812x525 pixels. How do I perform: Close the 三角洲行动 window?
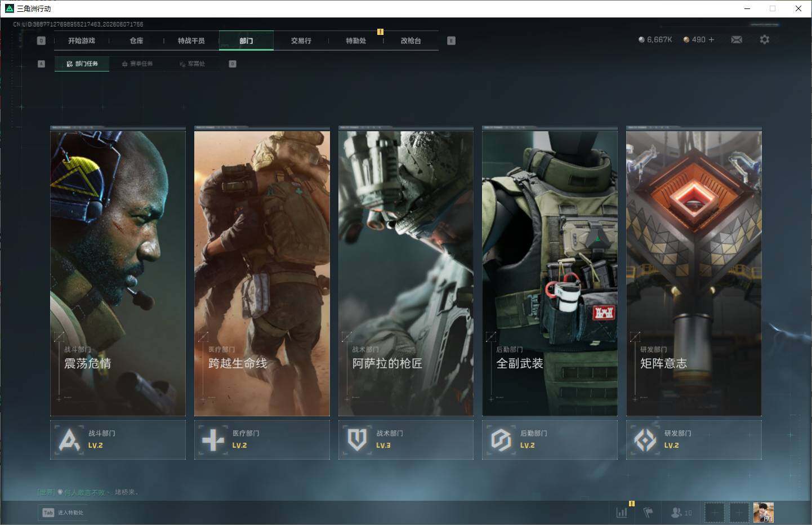point(798,8)
